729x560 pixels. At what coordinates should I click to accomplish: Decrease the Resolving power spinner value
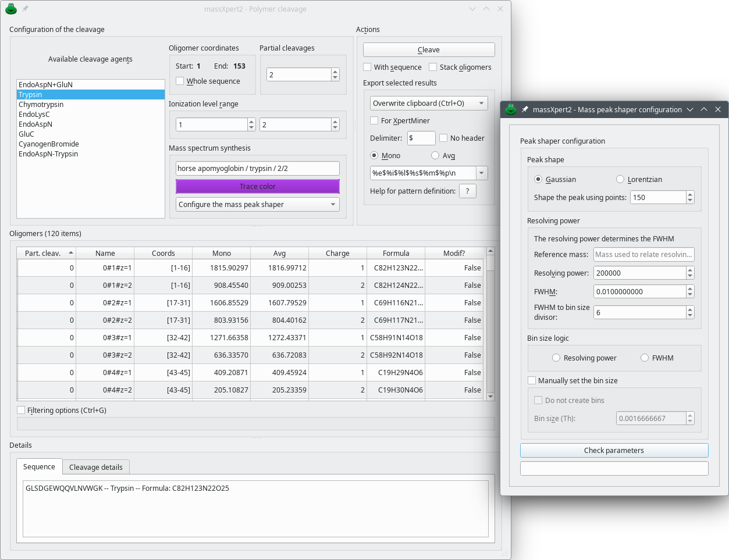(690, 276)
